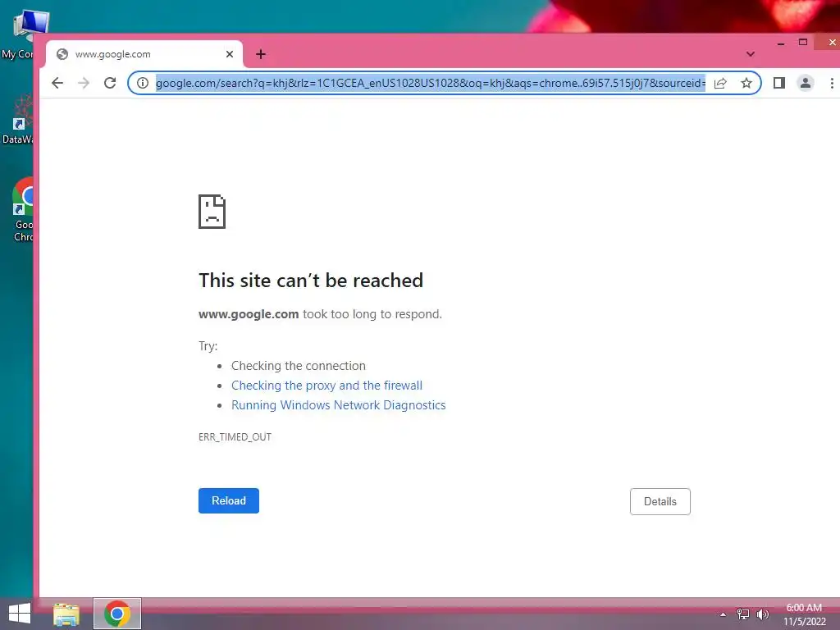
Task: View site information icon in the address bar
Action: (x=143, y=83)
